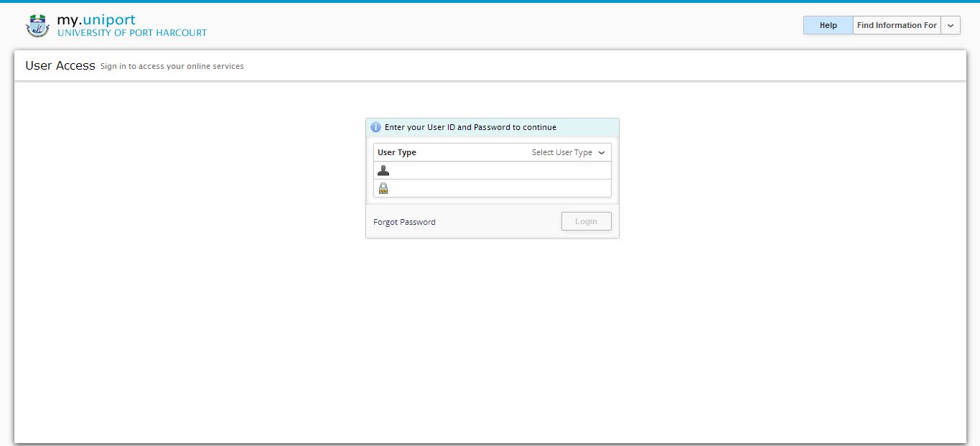Click the UNIVERSITY OF PORT HARCOURT header text
The image size is (980, 446).
[132, 33]
